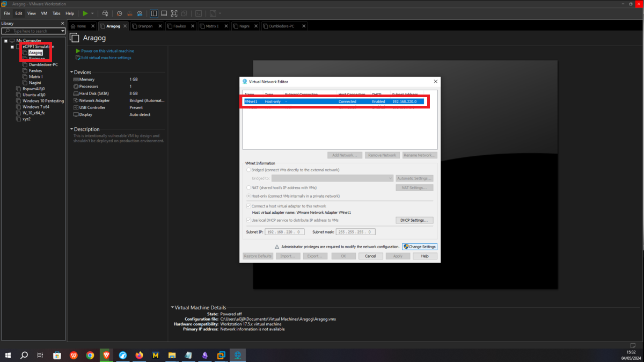Click the Processors device icon
Screen dimensions: 644x362
pyautogui.click(x=76, y=86)
